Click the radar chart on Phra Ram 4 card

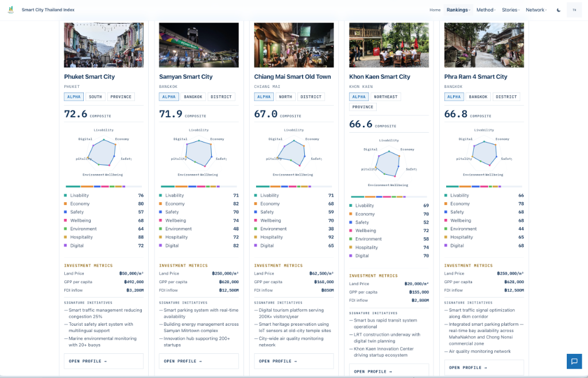click(483, 153)
